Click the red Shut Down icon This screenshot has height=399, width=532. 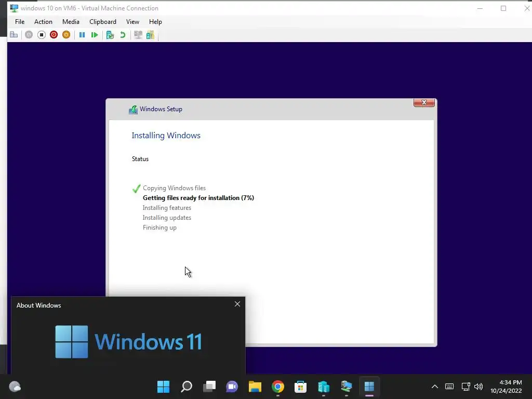(54, 35)
